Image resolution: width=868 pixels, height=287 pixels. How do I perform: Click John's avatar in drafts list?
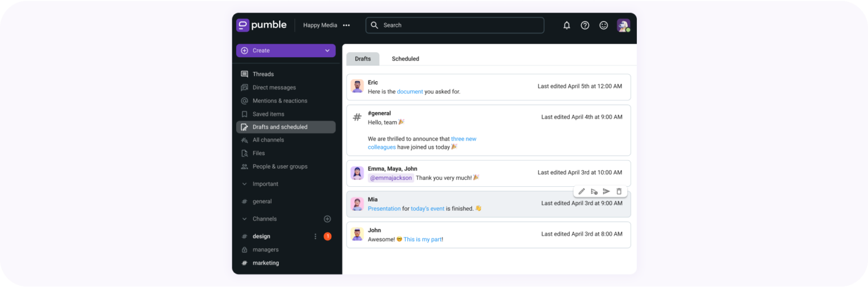[x=357, y=234]
